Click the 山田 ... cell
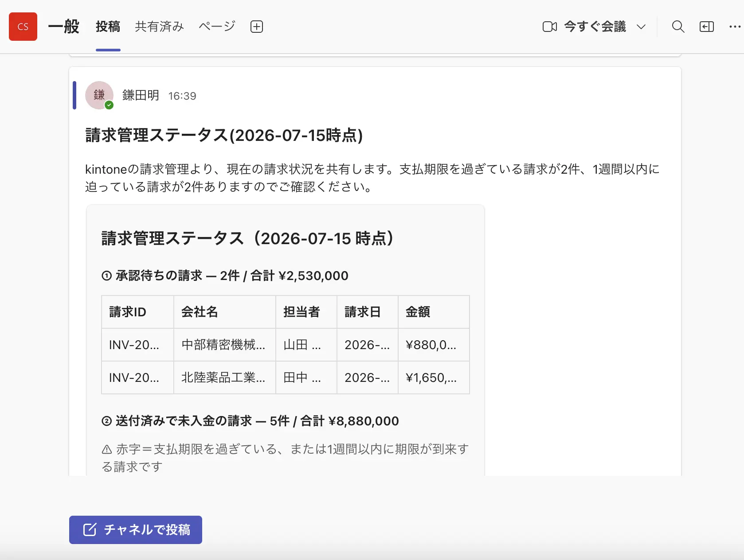744x560 pixels. [306, 345]
